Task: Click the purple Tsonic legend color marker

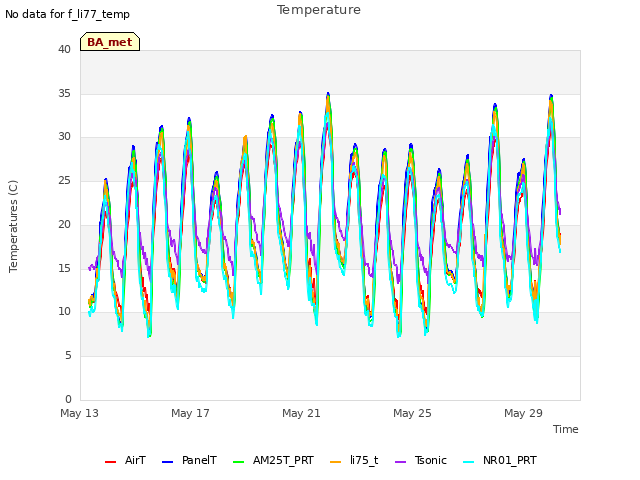Action: (400, 462)
